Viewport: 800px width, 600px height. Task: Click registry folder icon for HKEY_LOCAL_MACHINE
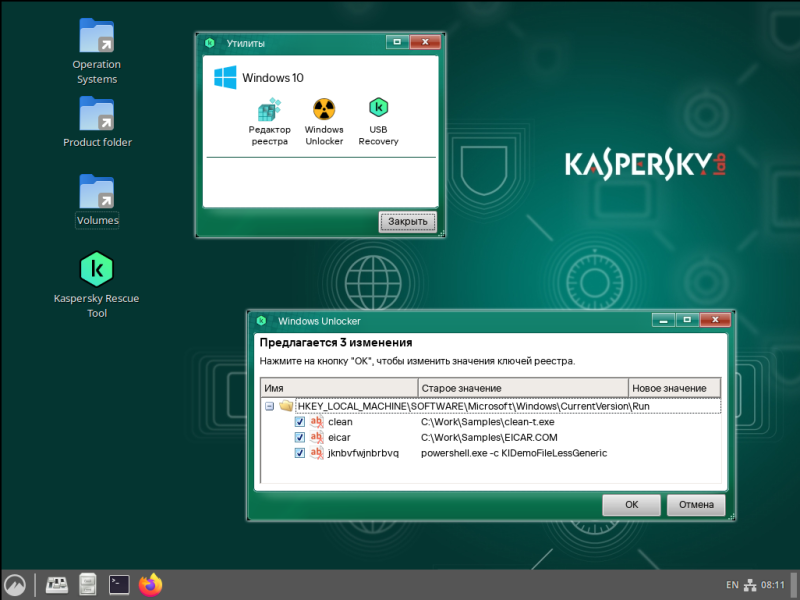tap(286, 406)
